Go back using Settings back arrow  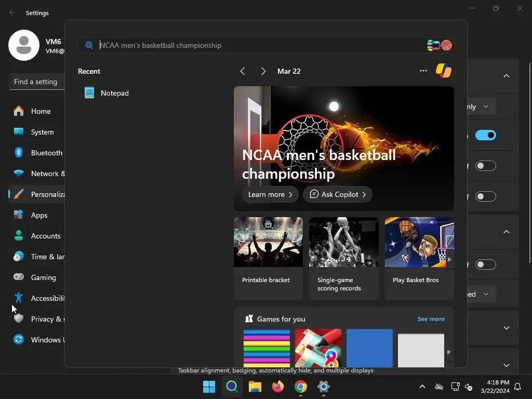click(x=12, y=12)
